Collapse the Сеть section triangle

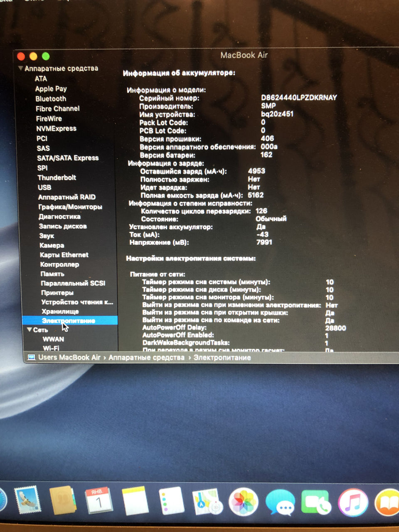(x=29, y=330)
